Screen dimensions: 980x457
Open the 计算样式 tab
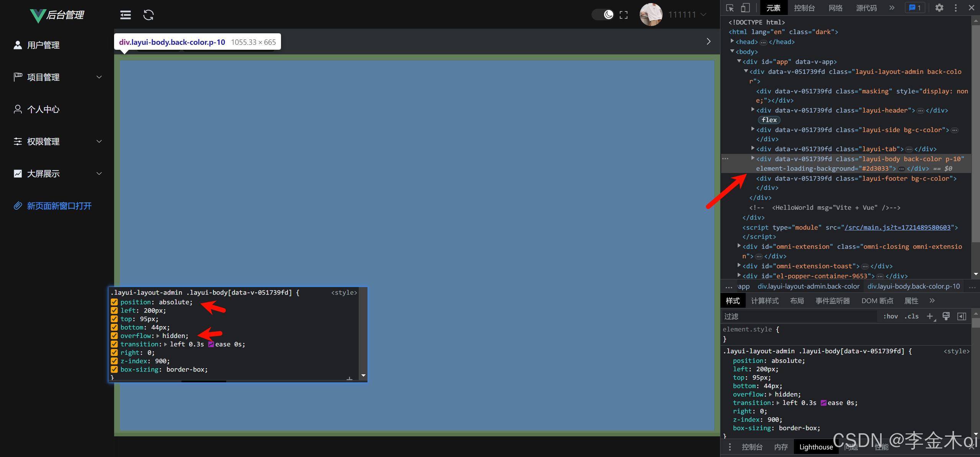click(x=764, y=301)
